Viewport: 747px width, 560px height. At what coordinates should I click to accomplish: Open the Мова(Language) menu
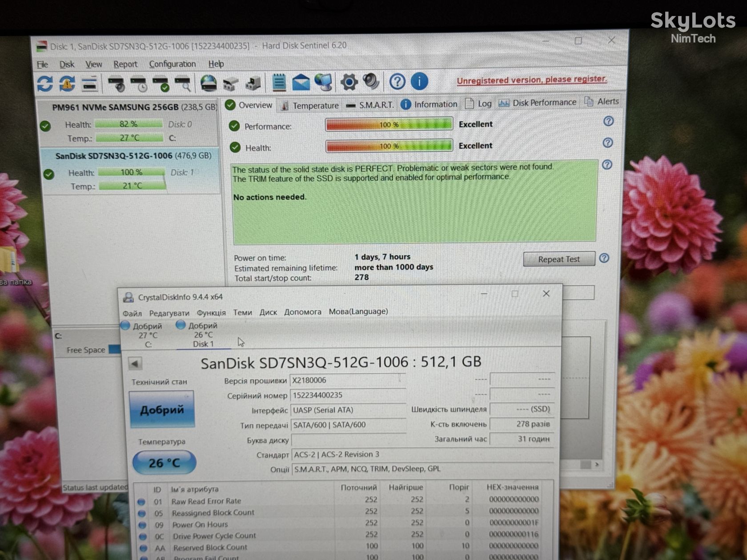tap(358, 312)
